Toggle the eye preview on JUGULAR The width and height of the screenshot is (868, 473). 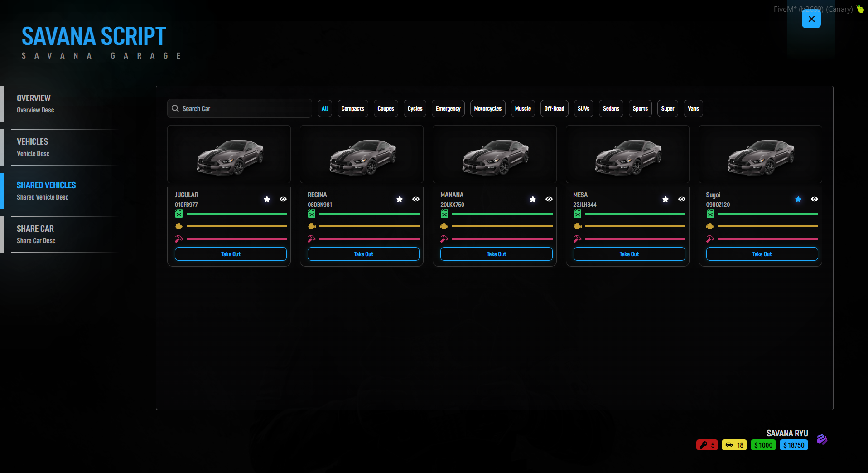283,199
